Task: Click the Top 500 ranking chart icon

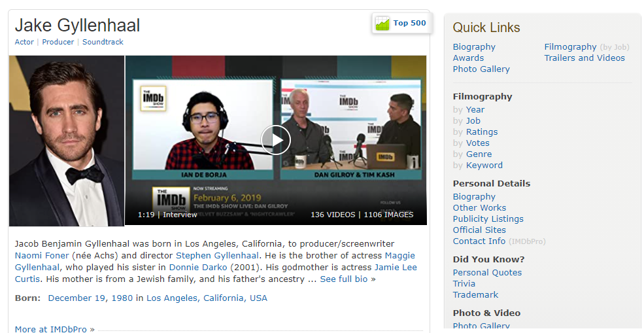Action: coord(382,24)
